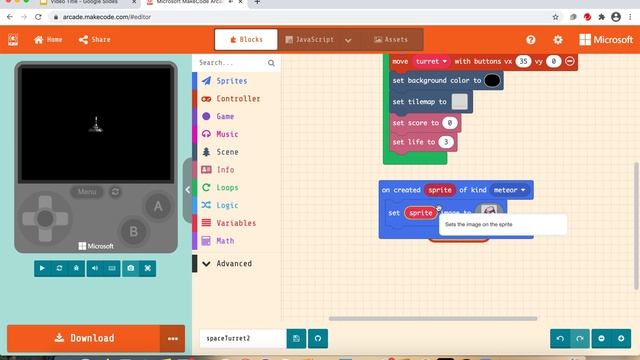The width and height of the screenshot is (640, 360).
Task: Open the Assets tab
Action: [391, 40]
